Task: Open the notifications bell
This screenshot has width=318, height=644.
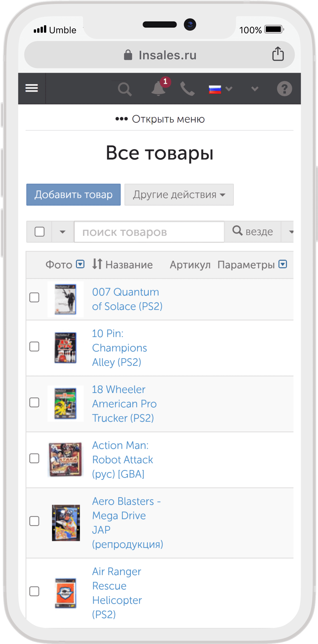Action: pyautogui.click(x=158, y=89)
